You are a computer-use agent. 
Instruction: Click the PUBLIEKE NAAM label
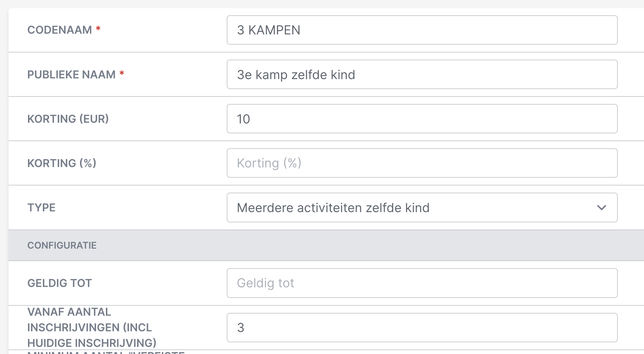71,74
